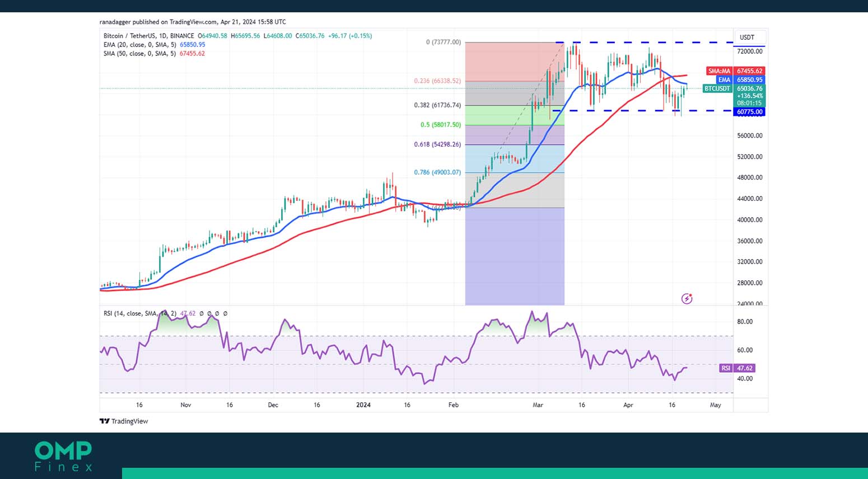868x479 pixels.
Task: Click 52000.00 on the price axis
Action: (x=749, y=157)
